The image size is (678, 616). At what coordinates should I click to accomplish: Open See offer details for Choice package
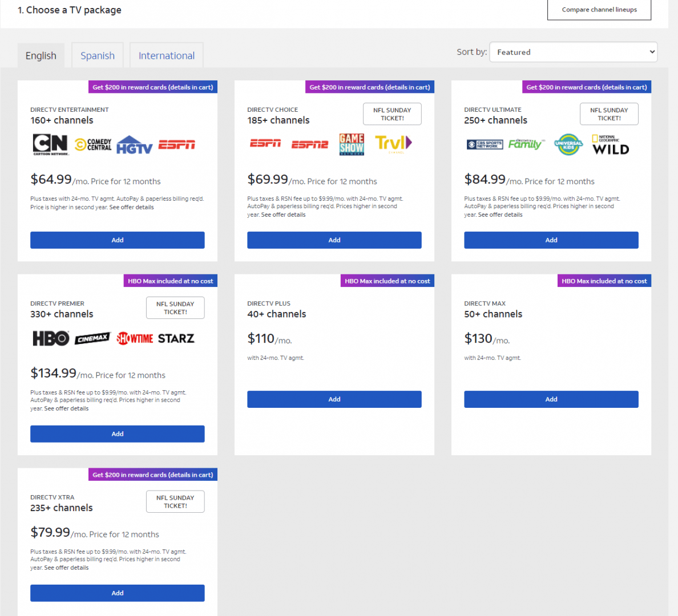[283, 214]
